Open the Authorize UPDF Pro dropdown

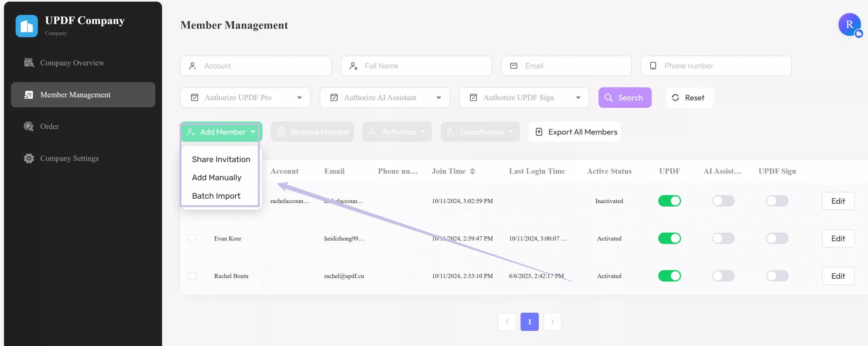pos(245,98)
